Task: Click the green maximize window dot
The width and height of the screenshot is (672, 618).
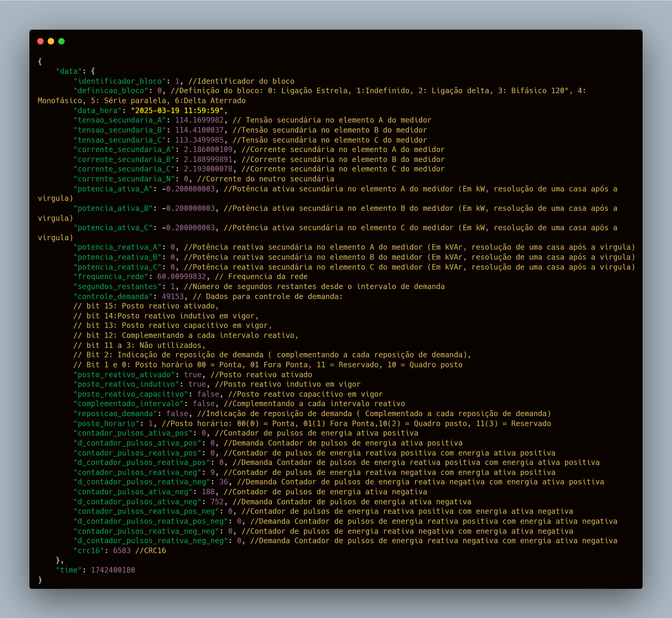Action: [x=61, y=41]
